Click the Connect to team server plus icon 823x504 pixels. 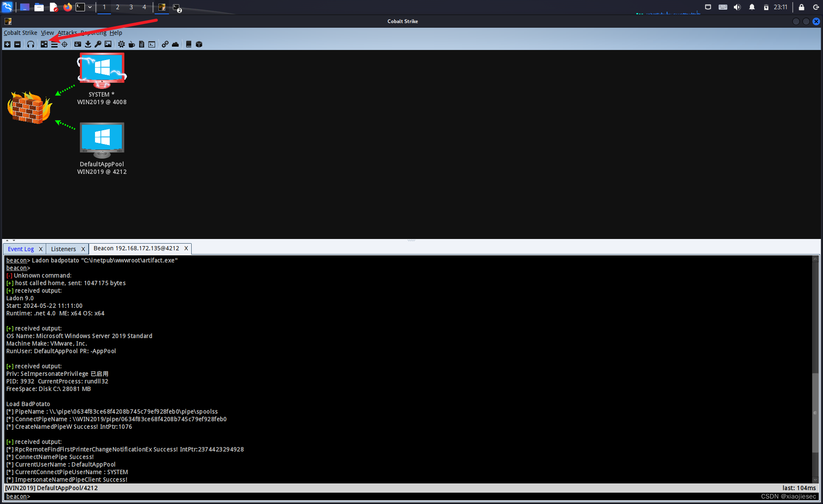[7, 44]
